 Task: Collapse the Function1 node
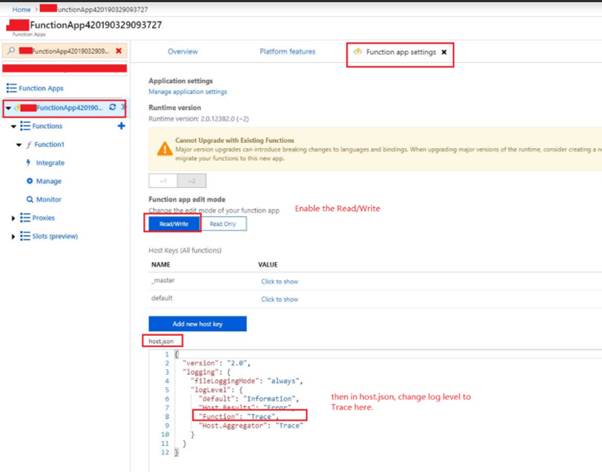[x=19, y=145]
